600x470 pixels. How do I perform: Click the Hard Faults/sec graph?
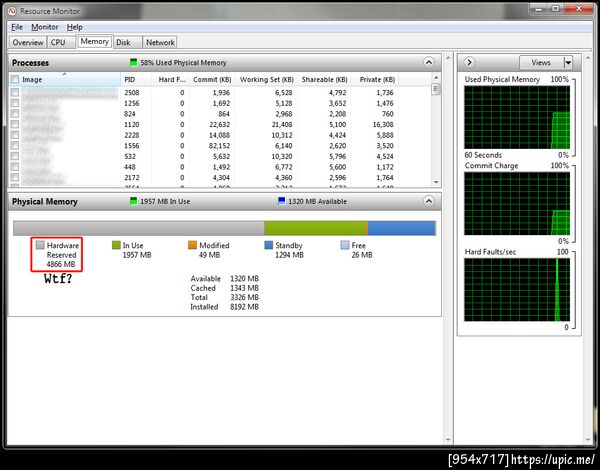517,290
